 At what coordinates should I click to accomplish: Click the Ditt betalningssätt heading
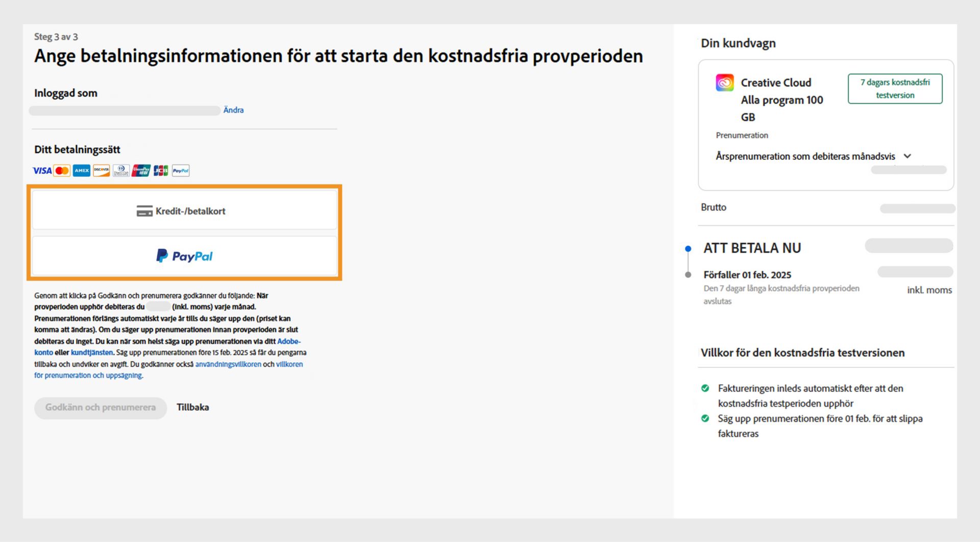[x=77, y=150]
